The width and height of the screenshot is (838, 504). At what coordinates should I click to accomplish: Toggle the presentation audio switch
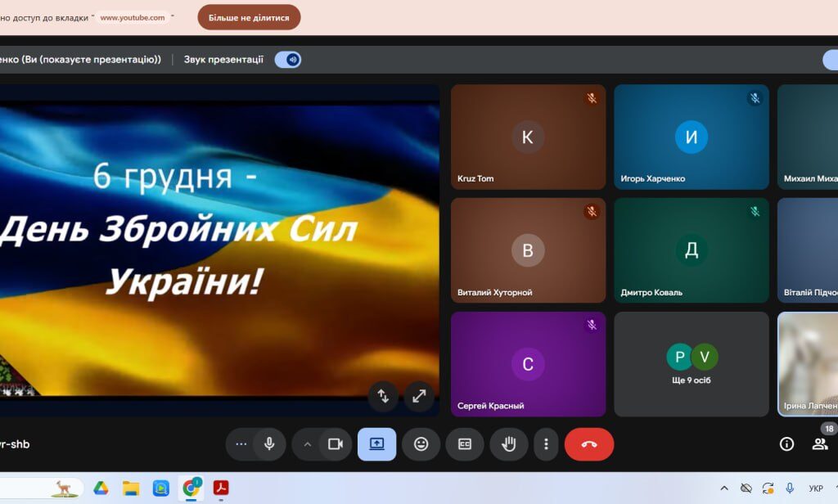tap(287, 60)
